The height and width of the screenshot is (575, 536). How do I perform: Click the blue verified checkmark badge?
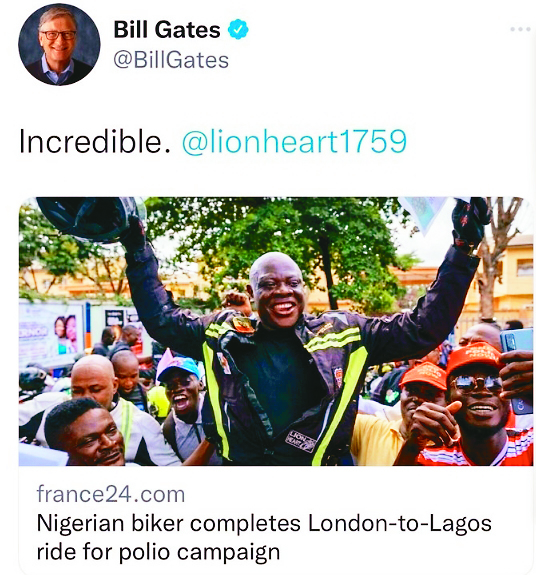coord(238,29)
